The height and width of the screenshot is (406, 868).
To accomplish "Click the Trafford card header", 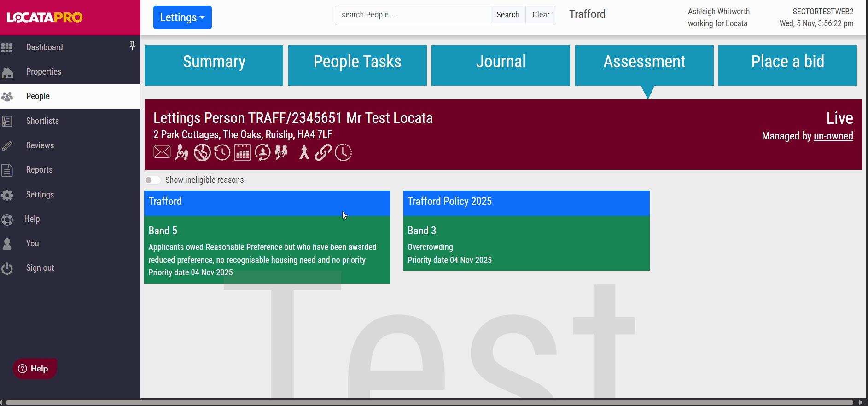I will pyautogui.click(x=267, y=203).
